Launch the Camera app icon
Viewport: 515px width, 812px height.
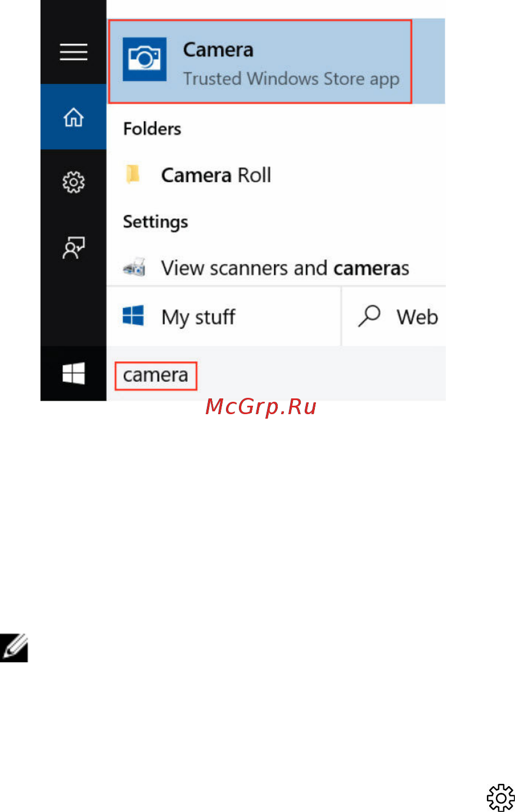[x=144, y=59]
